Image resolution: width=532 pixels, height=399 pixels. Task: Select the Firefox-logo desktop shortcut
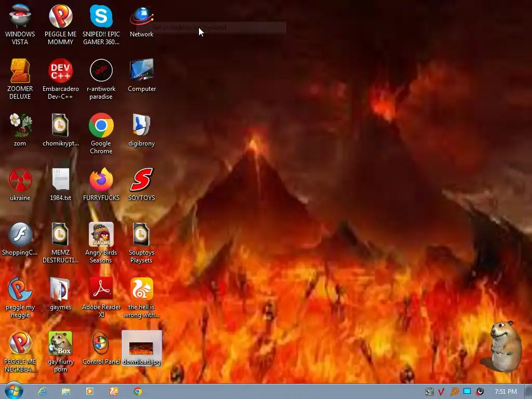click(101, 184)
